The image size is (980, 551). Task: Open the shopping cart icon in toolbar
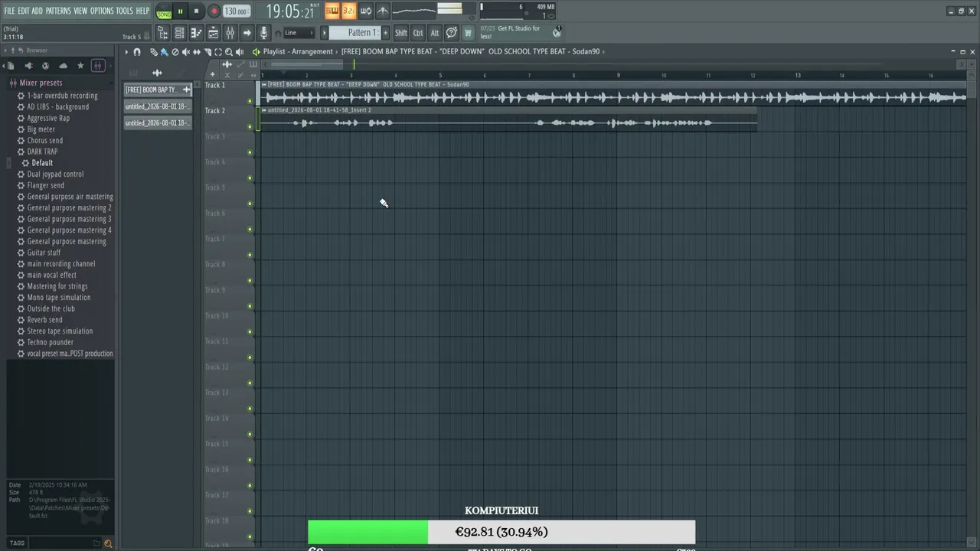click(x=468, y=33)
